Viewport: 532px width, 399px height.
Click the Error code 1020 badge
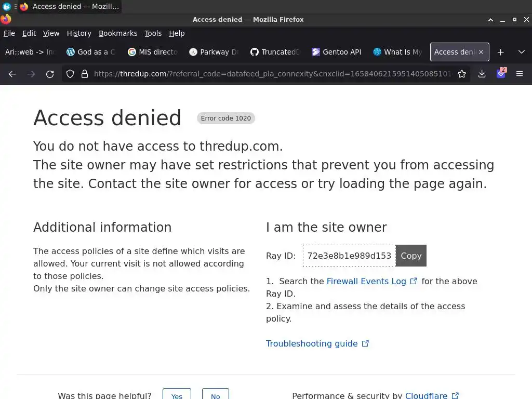click(x=226, y=118)
